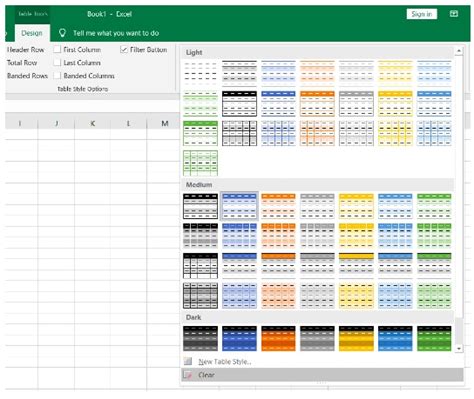
Task: Apply the light blue shaded Medium style in fourth row
Action: click(395, 296)
